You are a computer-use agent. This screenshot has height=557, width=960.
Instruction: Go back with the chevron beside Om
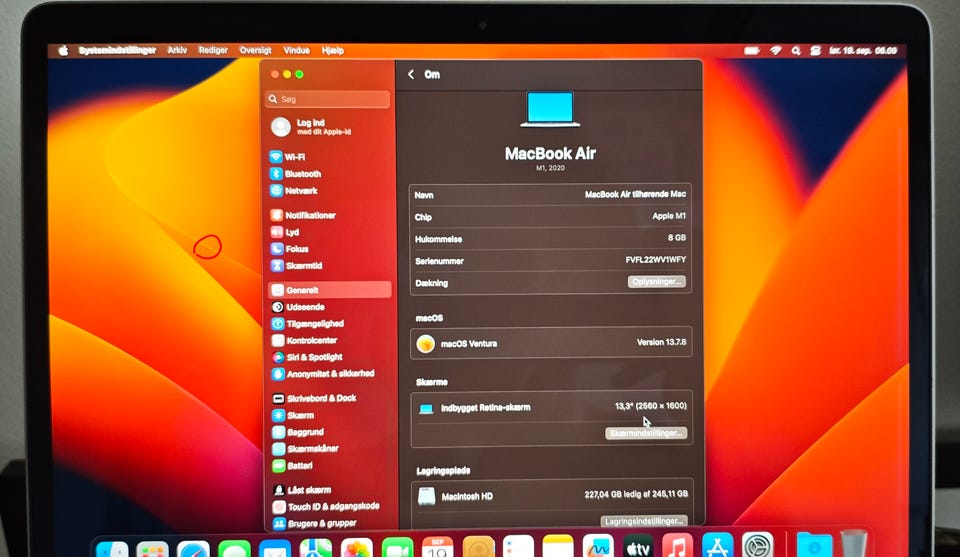411,74
